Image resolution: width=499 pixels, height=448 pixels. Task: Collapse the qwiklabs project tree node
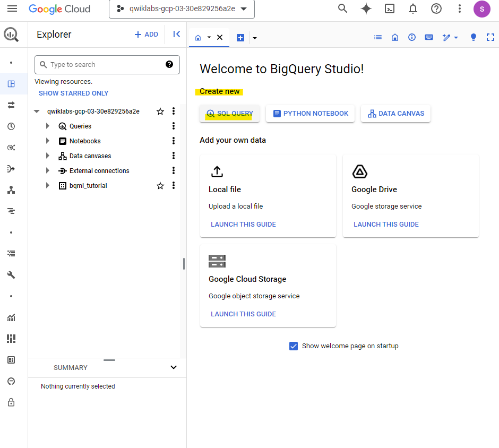coord(37,111)
